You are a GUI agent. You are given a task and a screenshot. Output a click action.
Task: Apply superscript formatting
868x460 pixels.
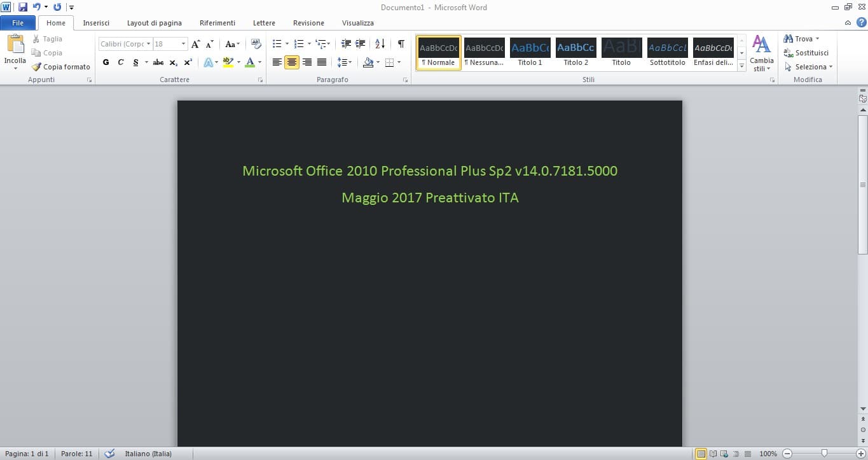click(188, 62)
